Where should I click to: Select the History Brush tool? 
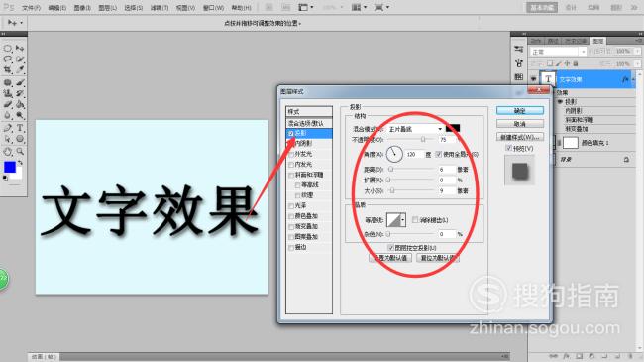(x=20, y=93)
